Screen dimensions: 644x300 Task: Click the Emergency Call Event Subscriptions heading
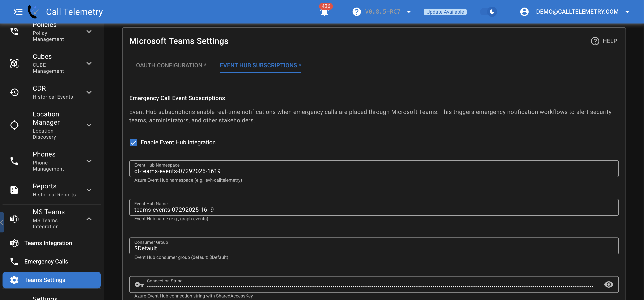pyautogui.click(x=177, y=98)
